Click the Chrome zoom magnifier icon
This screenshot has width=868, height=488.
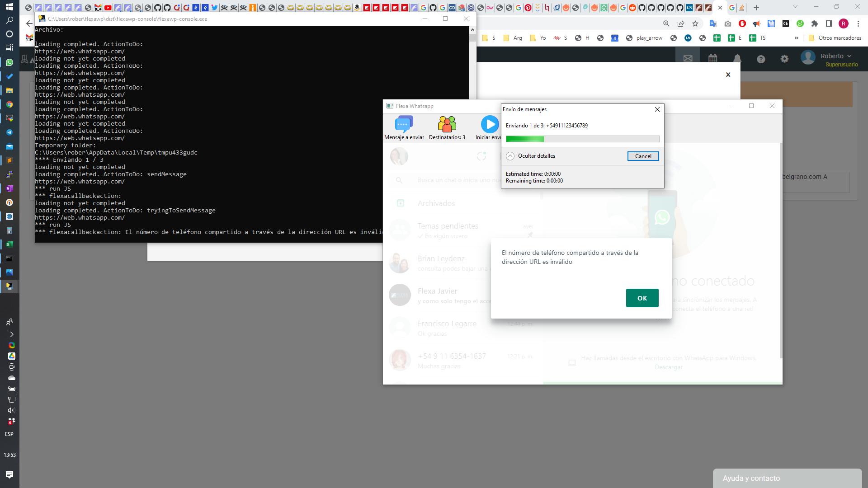(x=666, y=23)
